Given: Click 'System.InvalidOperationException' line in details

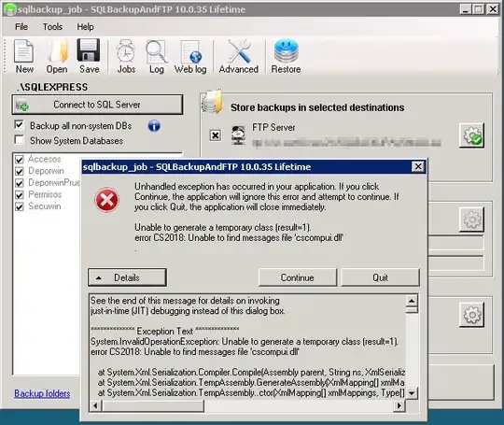Looking at the screenshot, I should (245, 341).
